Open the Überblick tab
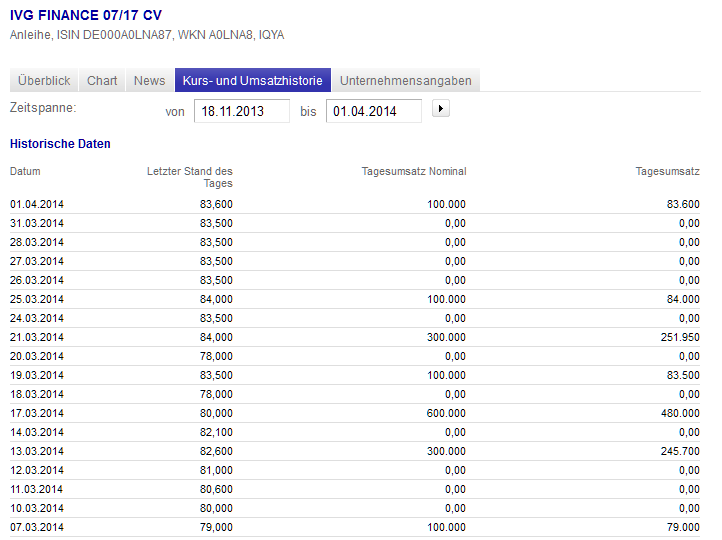 tap(44, 81)
